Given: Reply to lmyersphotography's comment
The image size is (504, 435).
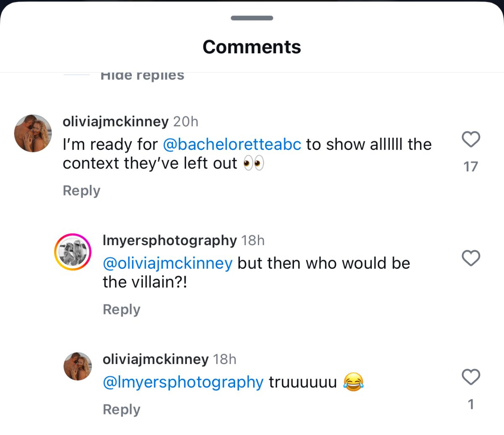Looking at the screenshot, I should point(121,309).
